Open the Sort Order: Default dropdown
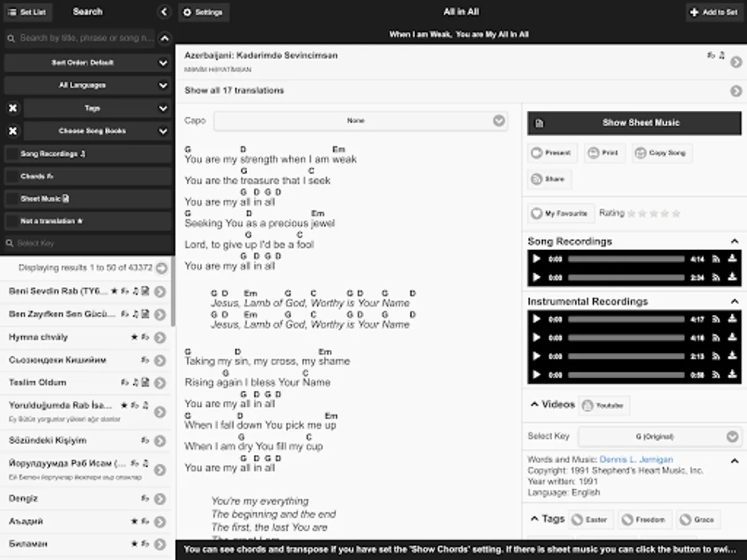The width and height of the screenshot is (747, 560). point(87,63)
